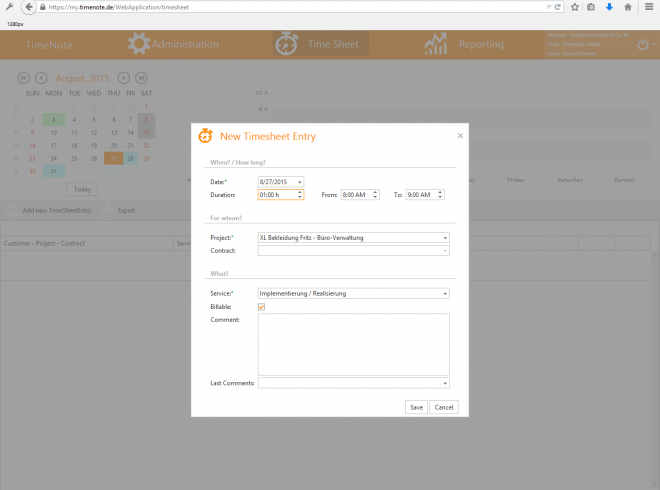This screenshot has width=660, height=490.
Task: Open the Last Comments dropdown
Action: 445,383
